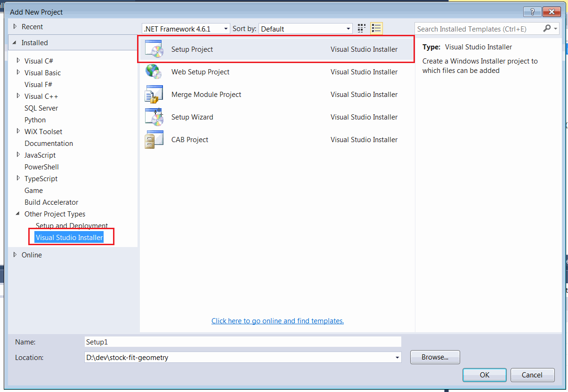This screenshot has width=568, height=392.
Task: Open the Help question mark button
Action: pyautogui.click(x=532, y=12)
